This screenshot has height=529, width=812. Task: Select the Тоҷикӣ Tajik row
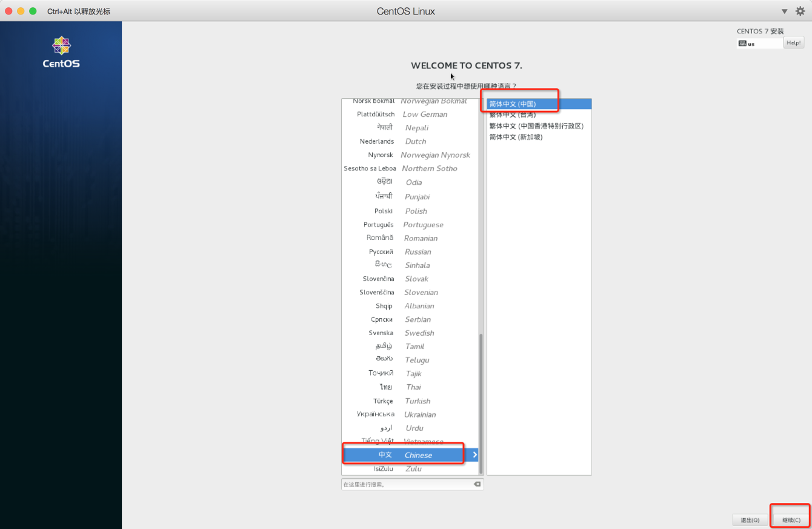click(410, 374)
